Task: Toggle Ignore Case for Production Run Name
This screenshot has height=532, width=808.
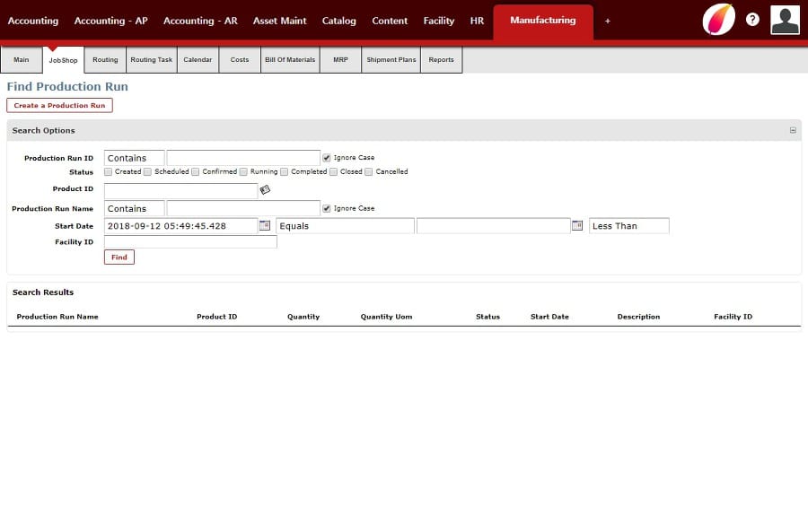Action: (326, 208)
